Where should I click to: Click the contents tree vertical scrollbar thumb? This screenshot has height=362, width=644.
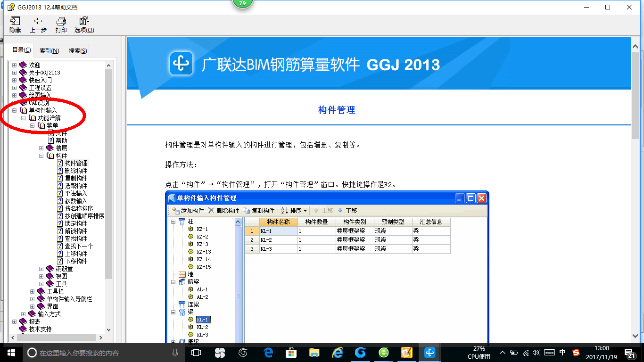(109, 173)
